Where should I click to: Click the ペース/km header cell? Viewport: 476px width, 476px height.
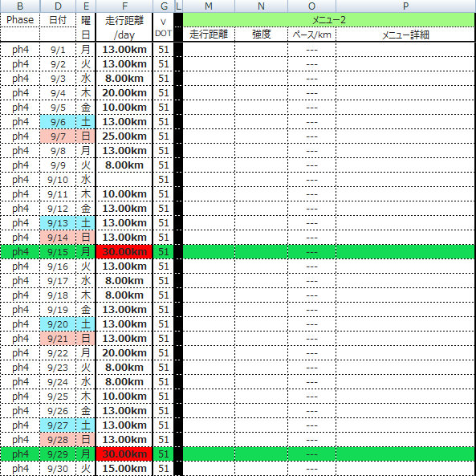tap(311, 35)
